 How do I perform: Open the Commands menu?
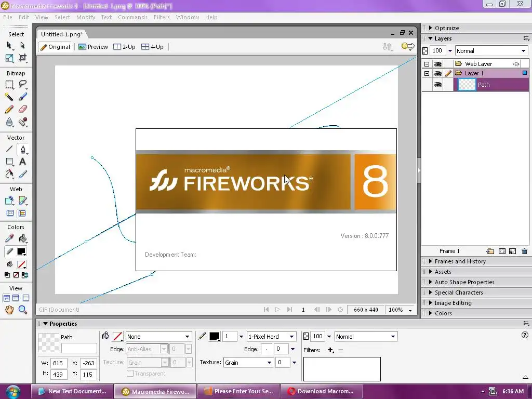132,17
